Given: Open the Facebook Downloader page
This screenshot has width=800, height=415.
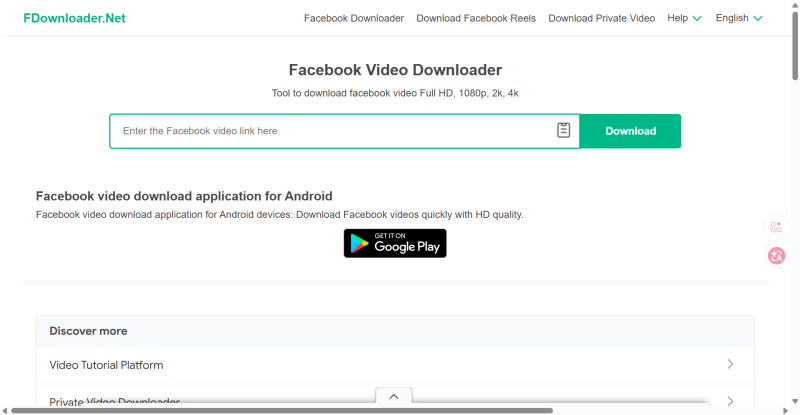Looking at the screenshot, I should pos(354,18).
